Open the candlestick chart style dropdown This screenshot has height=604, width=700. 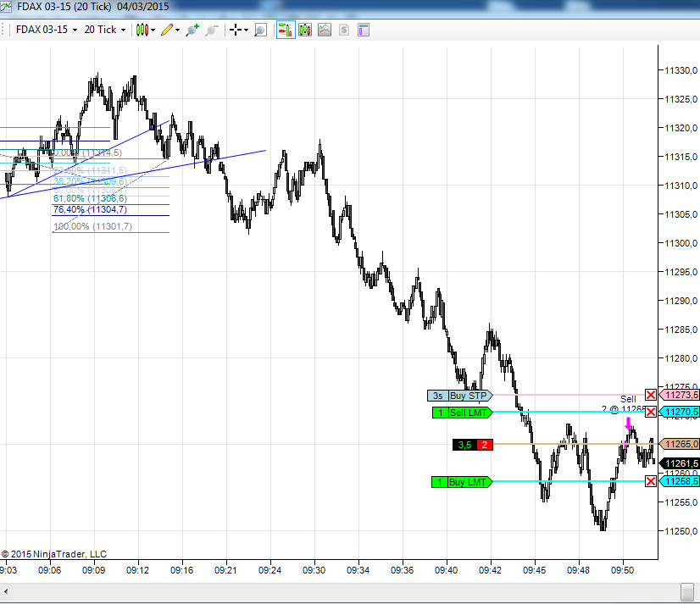click(x=146, y=30)
